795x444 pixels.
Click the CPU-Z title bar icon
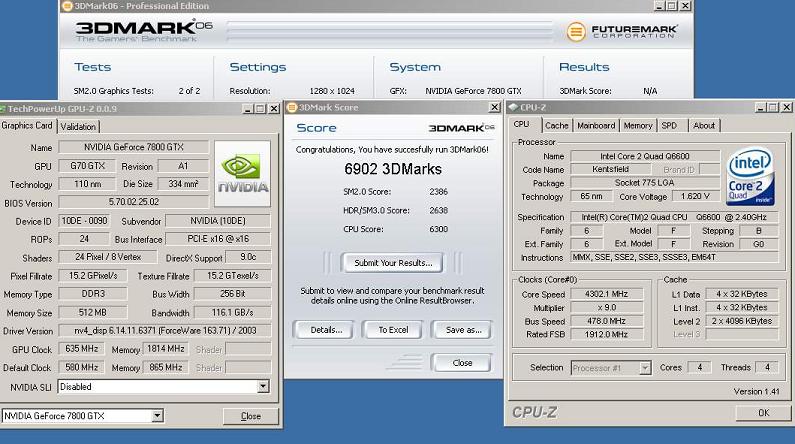click(513, 107)
